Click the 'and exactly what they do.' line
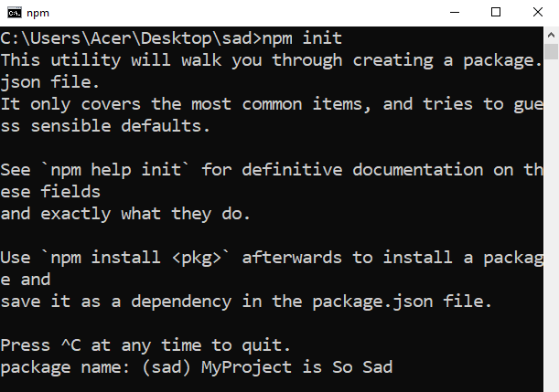Screen dimensions: 559x392 [126, 214]
